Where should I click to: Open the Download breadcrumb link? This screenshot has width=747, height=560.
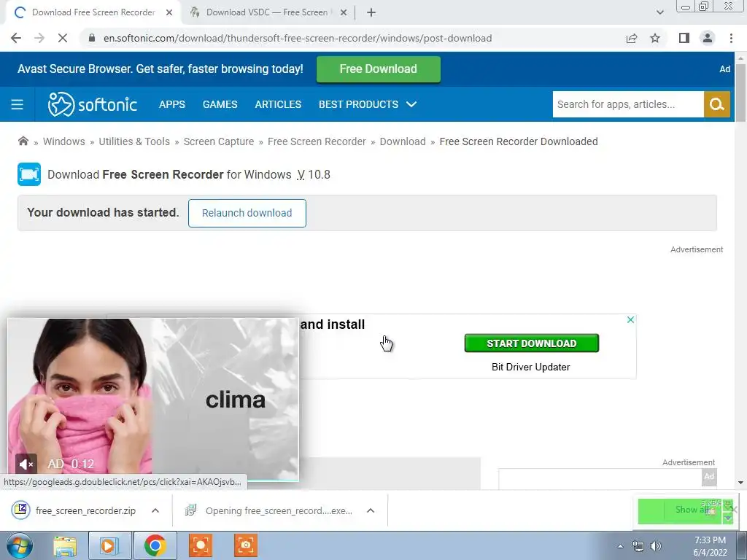point(403,141)
